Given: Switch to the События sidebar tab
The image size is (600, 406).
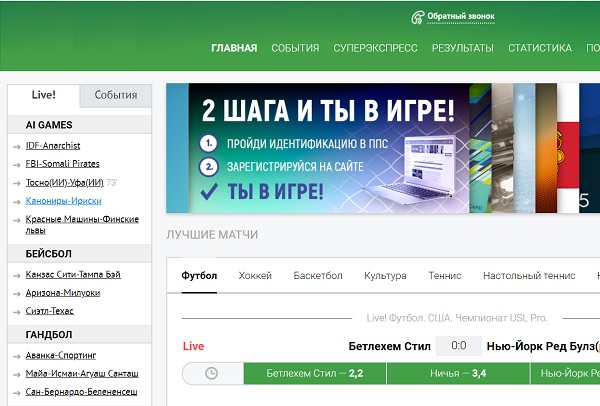Looking at the screenshot, I should tap(116, 95).
